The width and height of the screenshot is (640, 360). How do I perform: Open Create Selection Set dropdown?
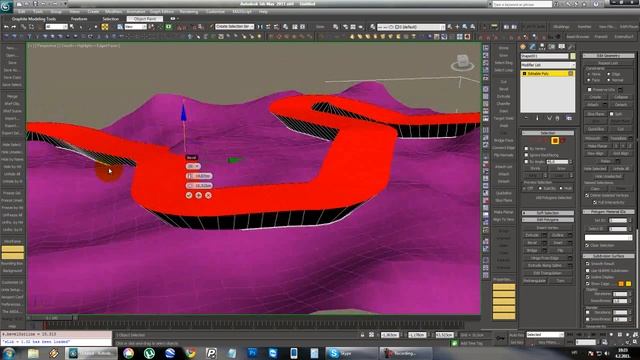[x=235, y=27]
